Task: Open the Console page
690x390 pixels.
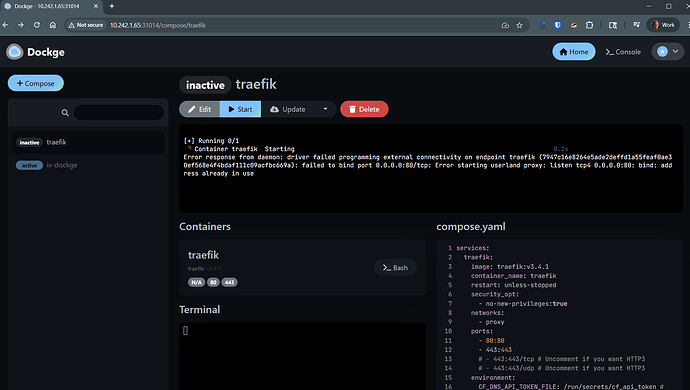Action: [x=623, y=52]
